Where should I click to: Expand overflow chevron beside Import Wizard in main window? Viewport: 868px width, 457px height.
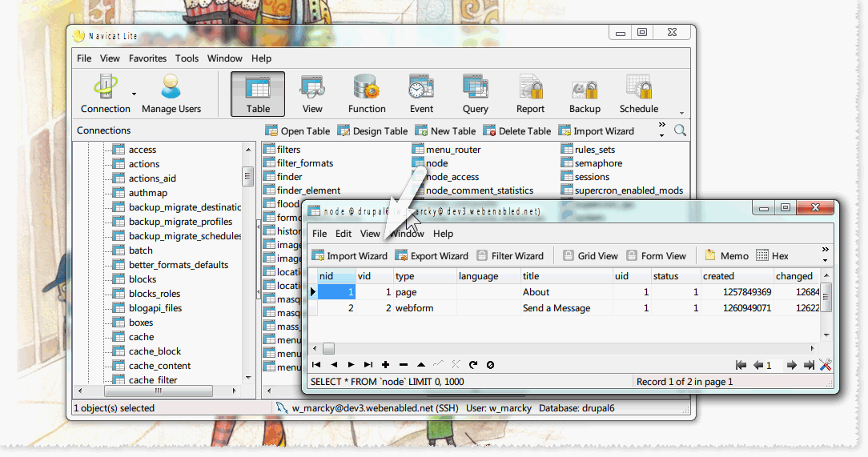[662, 125]
